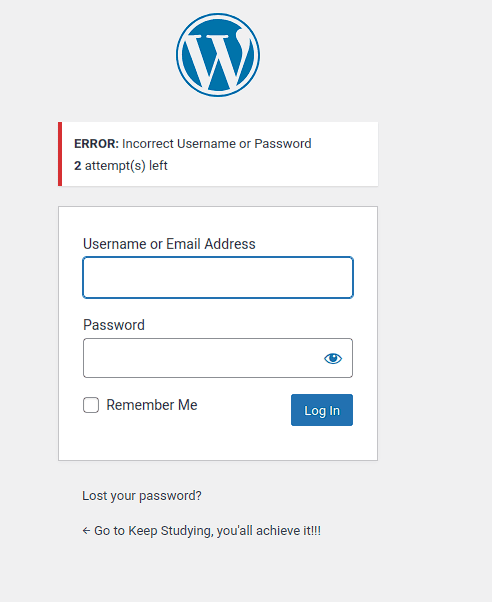Click the Log In button
Image resolution: width=492 pixels, height=602 pixels.
[322, 410]
